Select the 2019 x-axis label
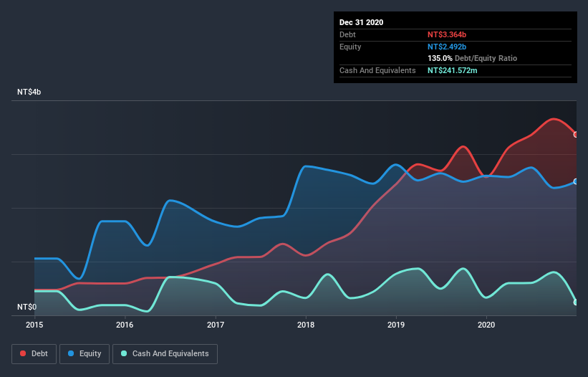 396,325
